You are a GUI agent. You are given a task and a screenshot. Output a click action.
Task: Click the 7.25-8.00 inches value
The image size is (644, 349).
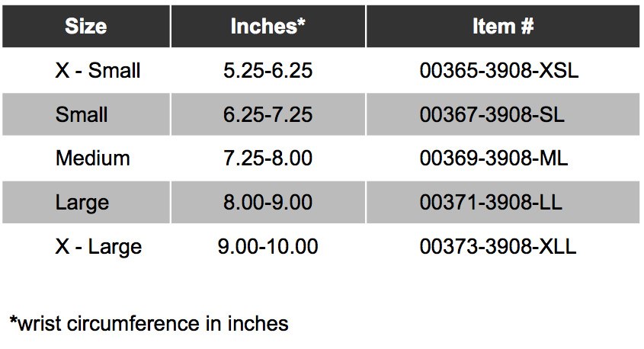pos(268,158)
